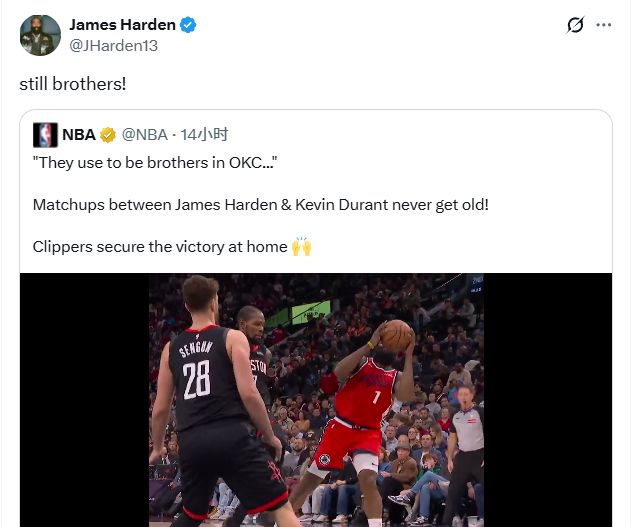Click the 'still brothers!' tweet text
Screen dimensions: 631x527
point(73,84)
